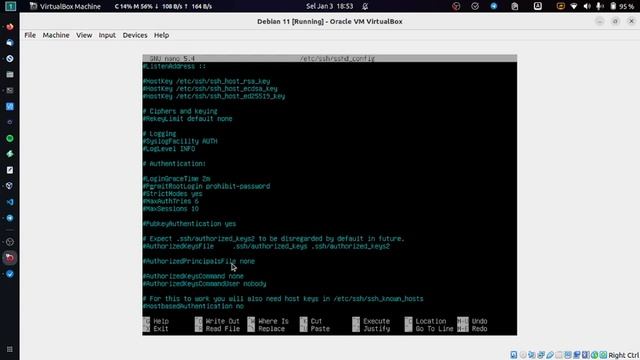Viewport: 640px width, 360px height.
Task: Open the View menu
Action: pos(84,35)
